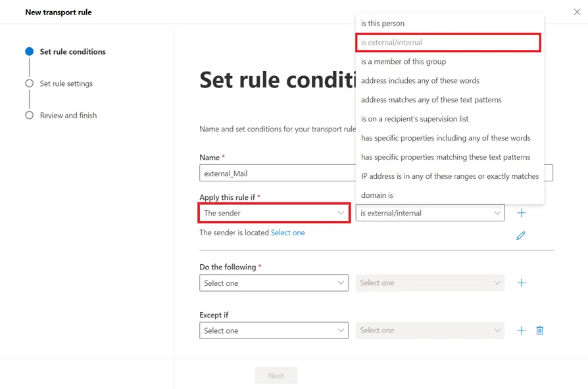Pick 'is a member of this group'

click(x=403, y=61)
